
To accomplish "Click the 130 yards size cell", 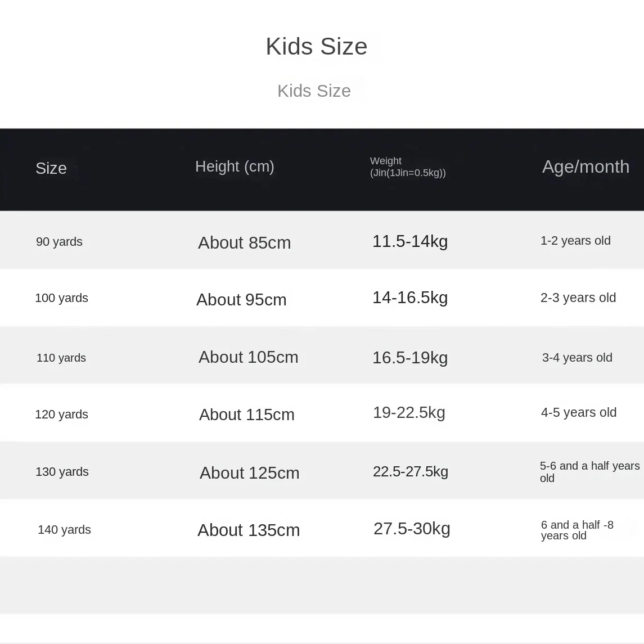I will 62,471.
